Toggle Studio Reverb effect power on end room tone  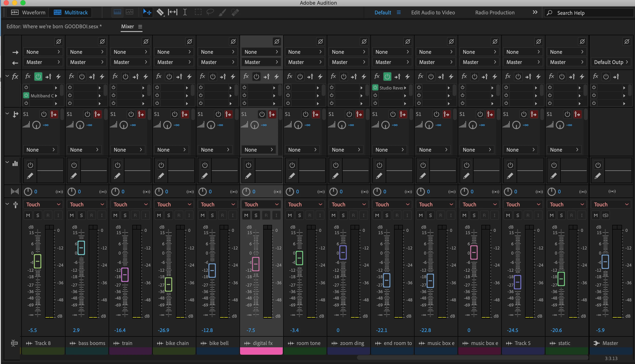point(375,87)
